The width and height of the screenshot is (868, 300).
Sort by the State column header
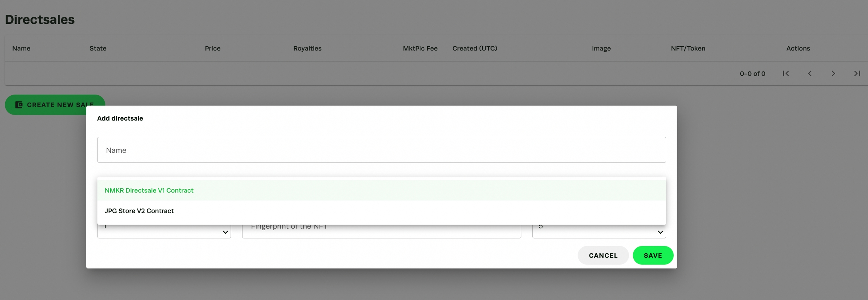(98, 48)
